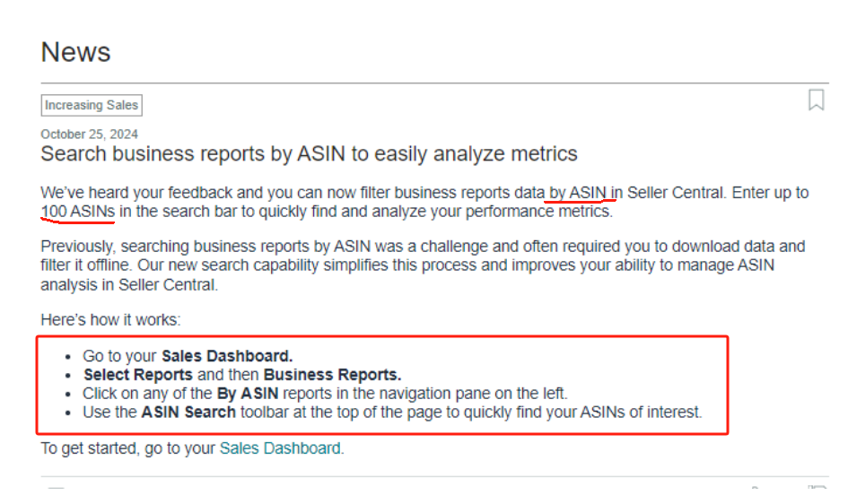Image resolution: width=848 pixels, height=504 pixels.
Task: Click the bold ASIN Search text
Action: [188, 413]
